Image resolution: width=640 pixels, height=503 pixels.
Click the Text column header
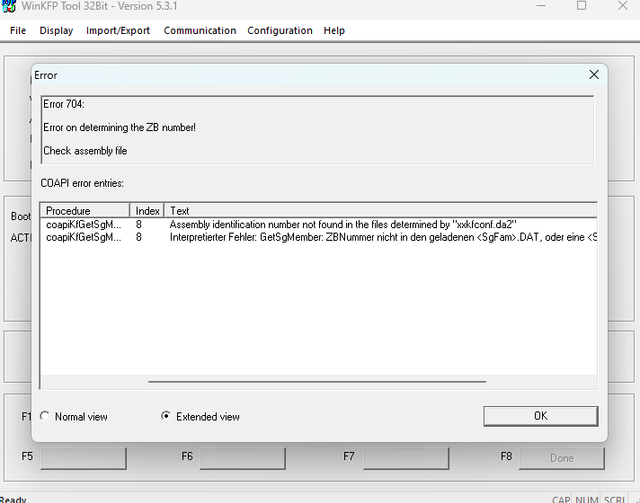pos(380,211)
